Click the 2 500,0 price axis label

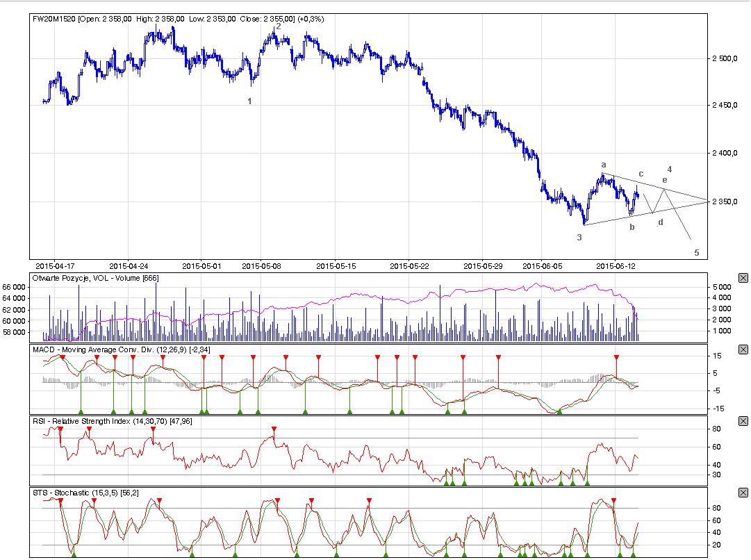(x=725, y=58)
